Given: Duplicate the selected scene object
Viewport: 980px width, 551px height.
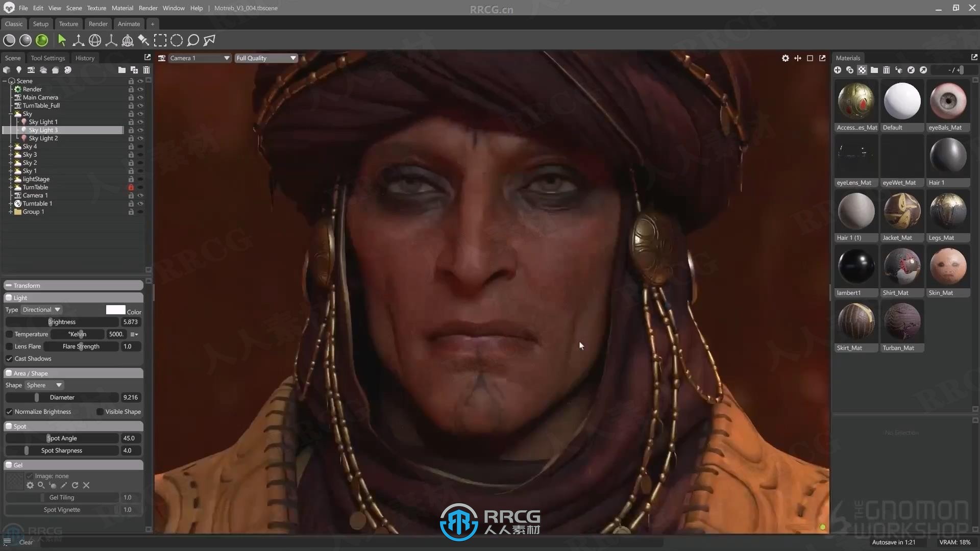Looking at the screenshot, I should (134, 70).
